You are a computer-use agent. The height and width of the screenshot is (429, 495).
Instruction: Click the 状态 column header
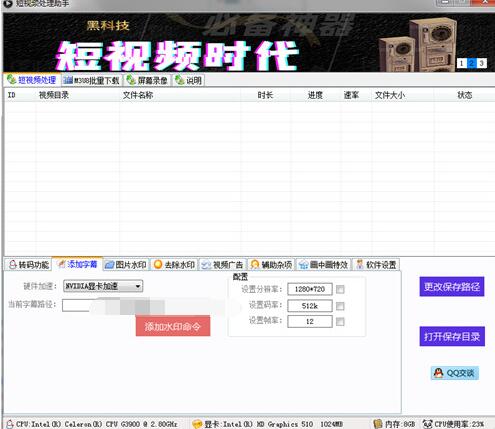point(464,95)
